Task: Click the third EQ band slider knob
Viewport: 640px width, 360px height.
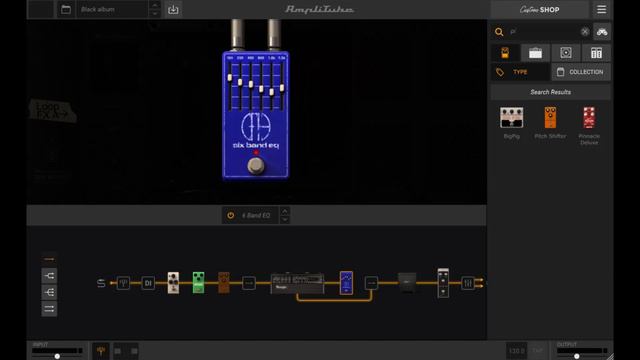Action: coord(251,84)
